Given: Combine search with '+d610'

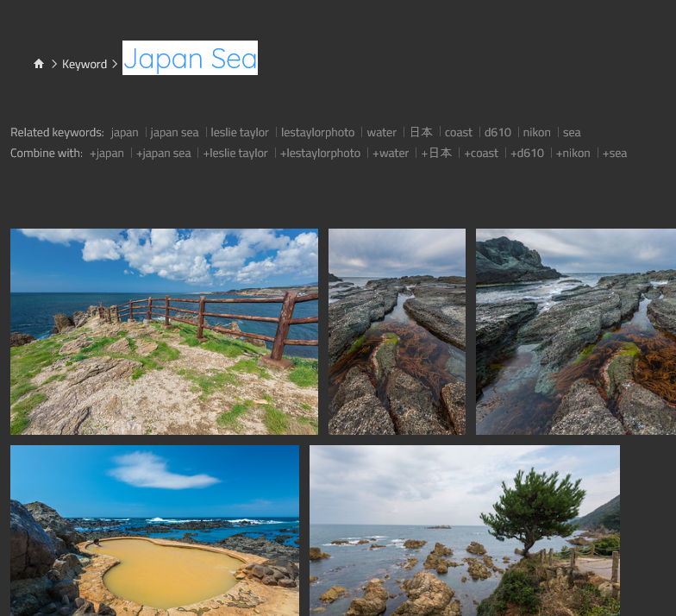Looking at the screenshot, I should [x=528, y=154].
